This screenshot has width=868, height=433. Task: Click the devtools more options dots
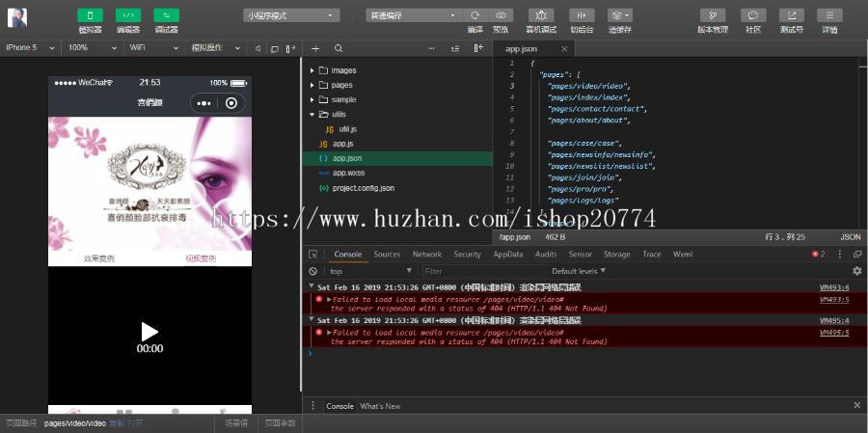pyautogui.click(x=840, y=255)
